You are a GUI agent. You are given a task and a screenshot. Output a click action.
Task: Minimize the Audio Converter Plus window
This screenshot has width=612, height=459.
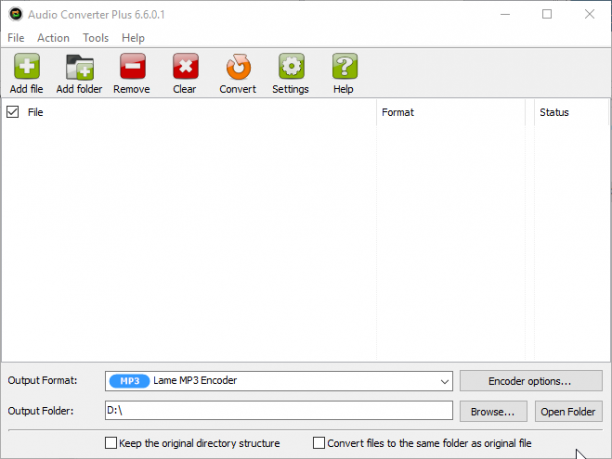[505, 14]
